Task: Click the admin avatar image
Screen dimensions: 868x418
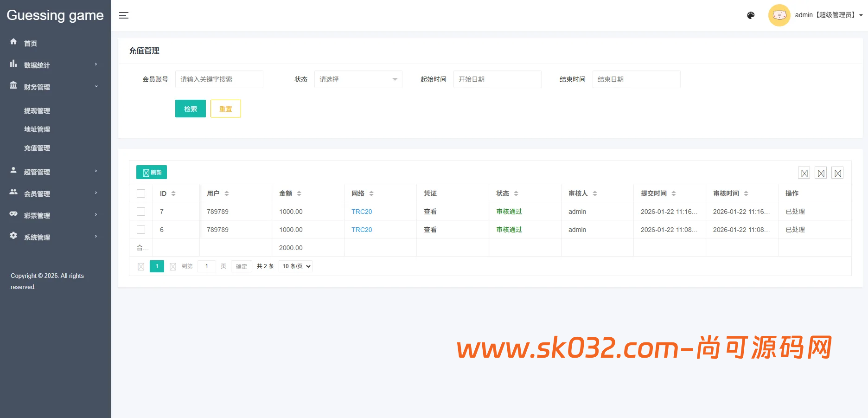Action: click(x=779, y=15)
